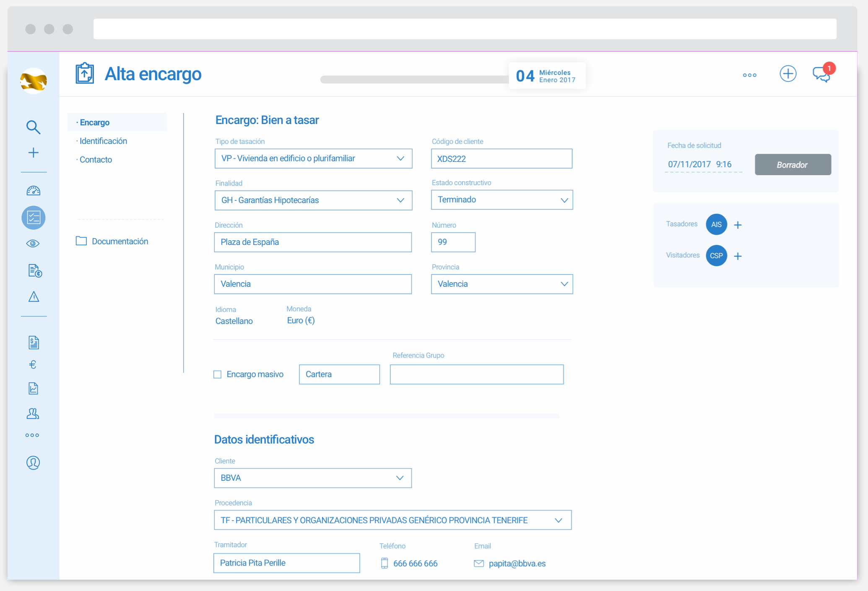Click the phone icon next to 666 666 666
The height and width of the screenshot is (591, 868).
pos(385,563)
